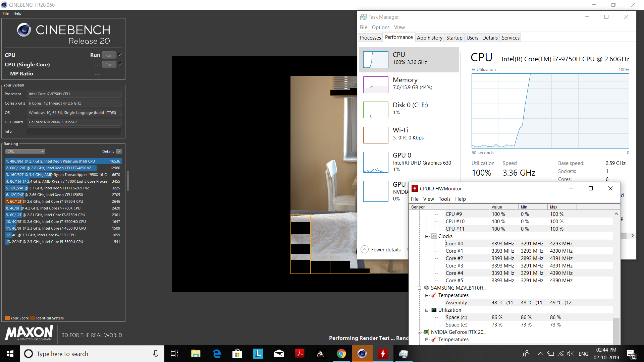The image size is (644, 362).
Task: Open the Ranking CPU dropdown
Action: [25, 152]
